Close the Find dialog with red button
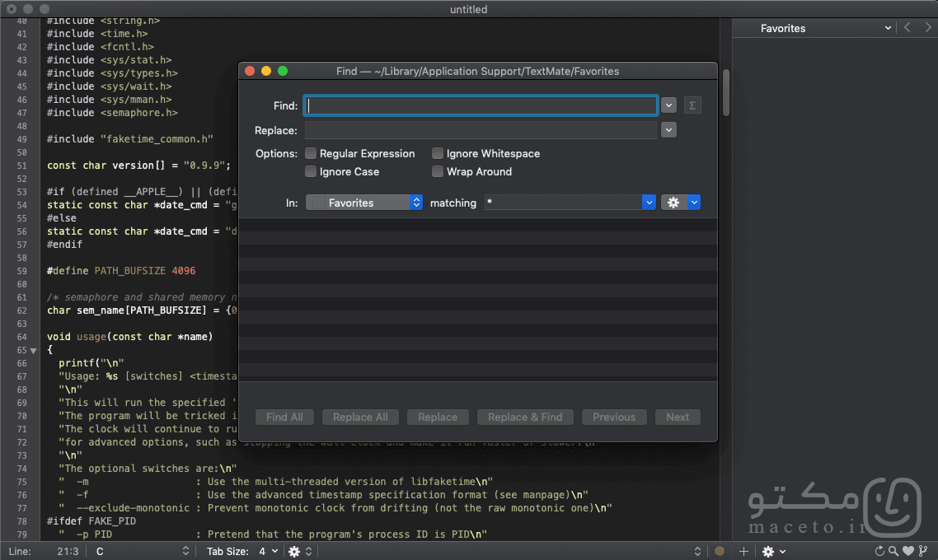Viewport: 938px width, 560px height. point(250,71)
